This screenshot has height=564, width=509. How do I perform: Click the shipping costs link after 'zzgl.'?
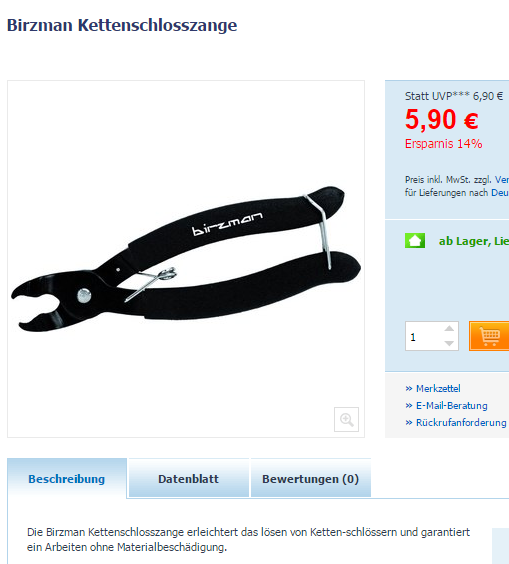502,179
